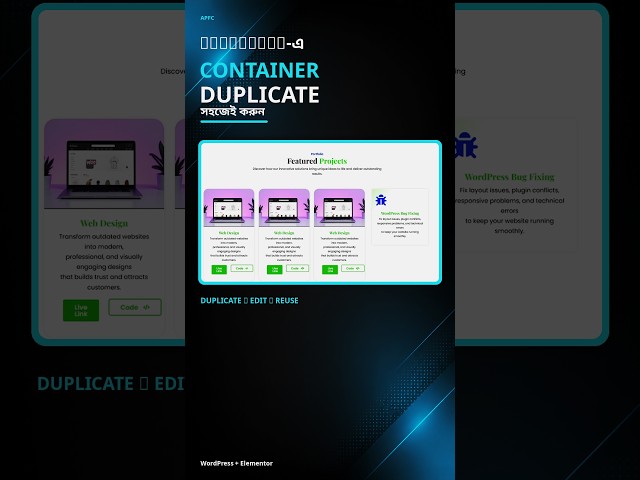Click the 'Fix layout issues, plugin conflicts' text
640x480 pixels.
click(509, 190)
